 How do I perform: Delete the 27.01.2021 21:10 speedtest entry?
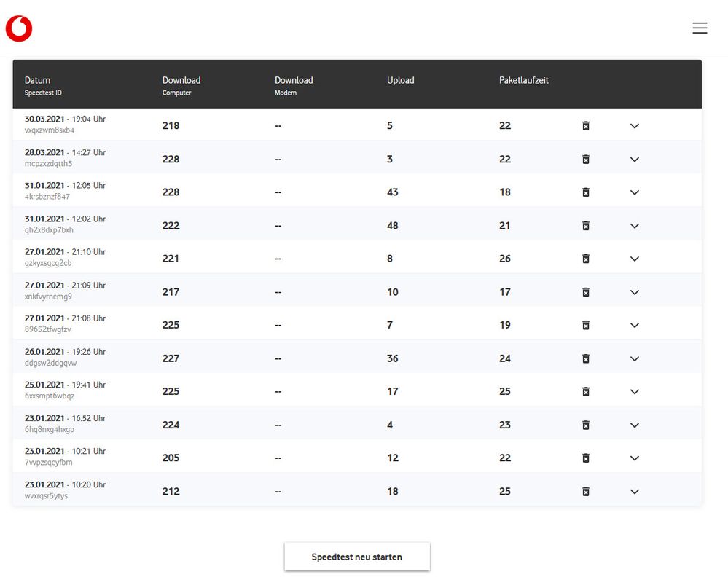point(586,259)
